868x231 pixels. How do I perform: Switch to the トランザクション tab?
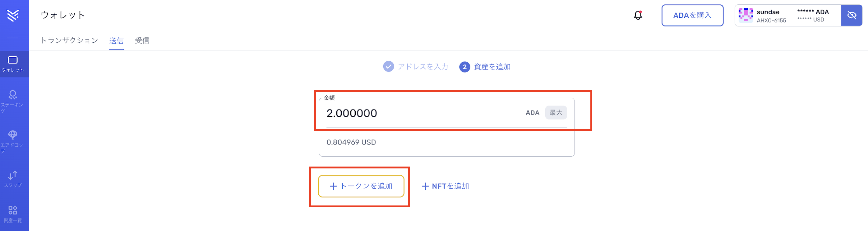coord(69,40)
